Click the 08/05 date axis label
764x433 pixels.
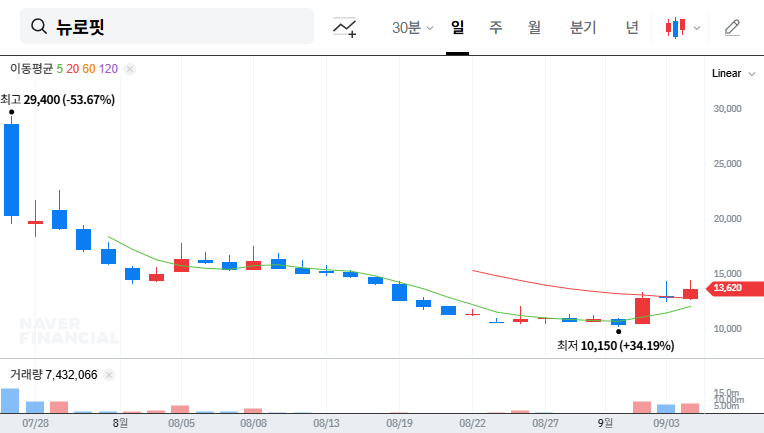click(182, 423)
